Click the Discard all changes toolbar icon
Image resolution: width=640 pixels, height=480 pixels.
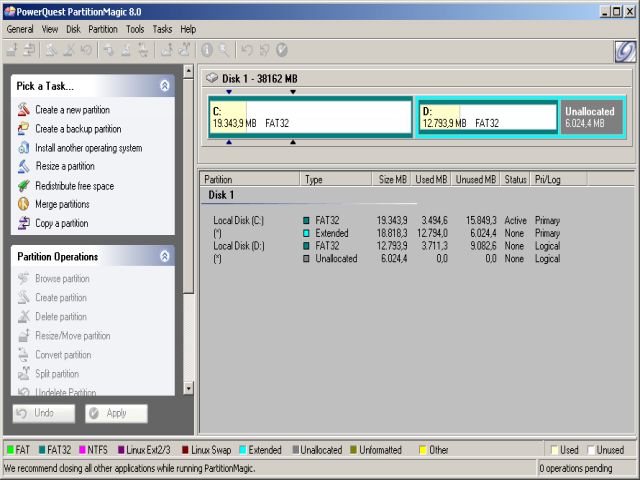(264, 50)
